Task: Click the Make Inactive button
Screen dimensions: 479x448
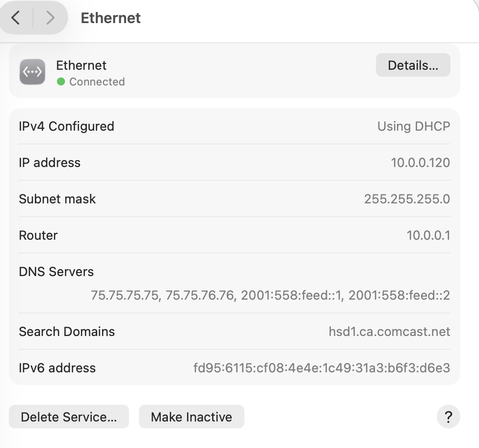Action: pos(191,417)
